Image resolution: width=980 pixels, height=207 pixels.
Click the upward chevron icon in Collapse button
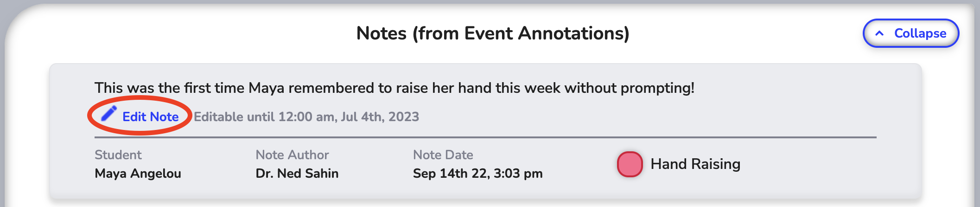[879, 33]
